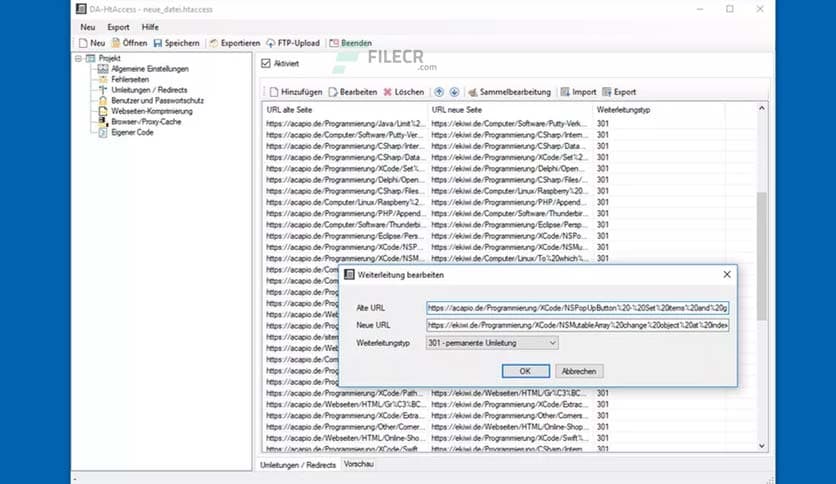The height and width of the screenshot is (484, 836).
Task: Click in the Alte URL input field
Action: (577, 308)
